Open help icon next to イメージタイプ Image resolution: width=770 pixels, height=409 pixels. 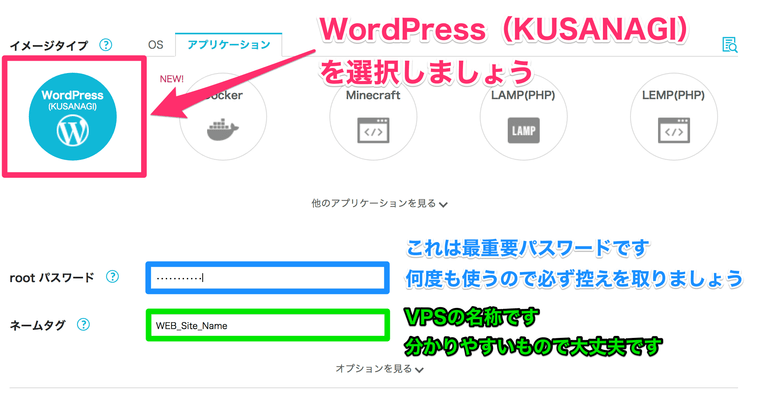[x=106, y=45]
